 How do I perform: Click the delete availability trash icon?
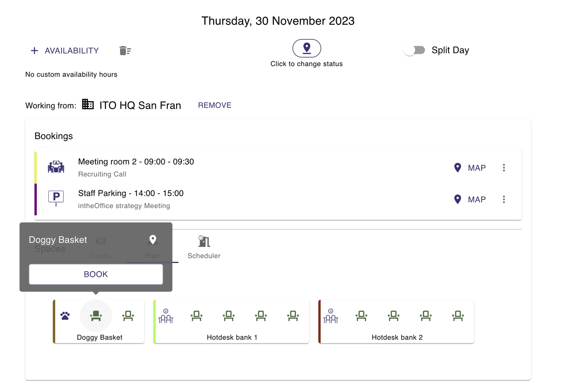click(125, 51)
